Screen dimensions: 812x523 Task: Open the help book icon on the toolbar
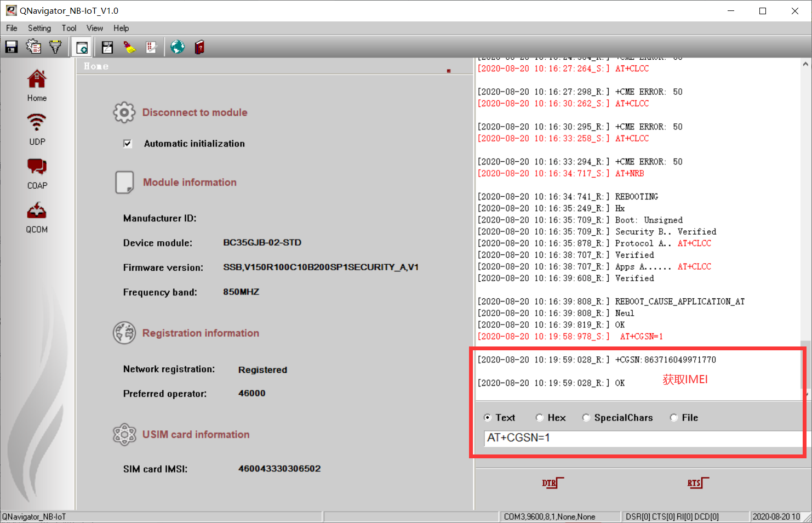pos(199,47)
